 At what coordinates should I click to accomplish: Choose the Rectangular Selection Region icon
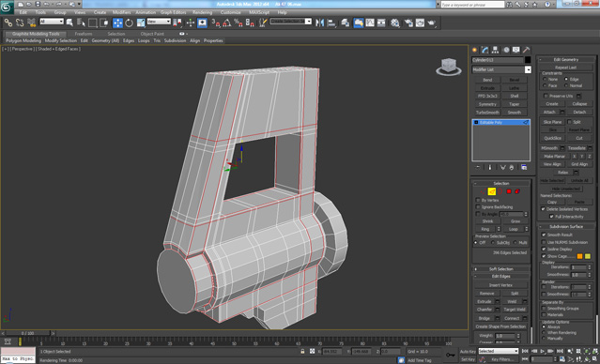[x=92, y=23]
